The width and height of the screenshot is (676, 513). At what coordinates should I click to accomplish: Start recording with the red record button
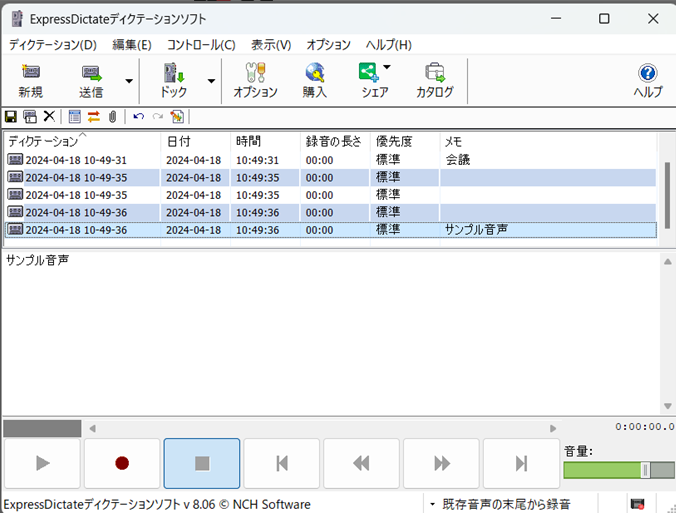[x=122, y=463]
